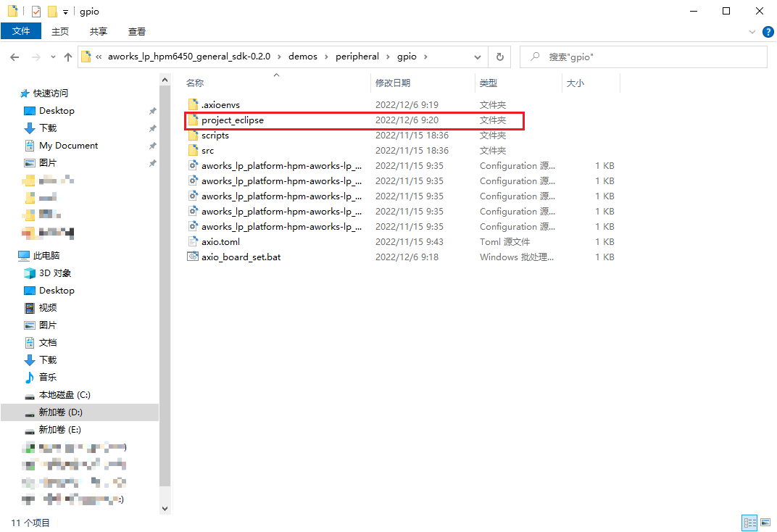Select the axio_board_set.bat file icon
This screenshot has width=777, height=532.
(x=194, y=257)
